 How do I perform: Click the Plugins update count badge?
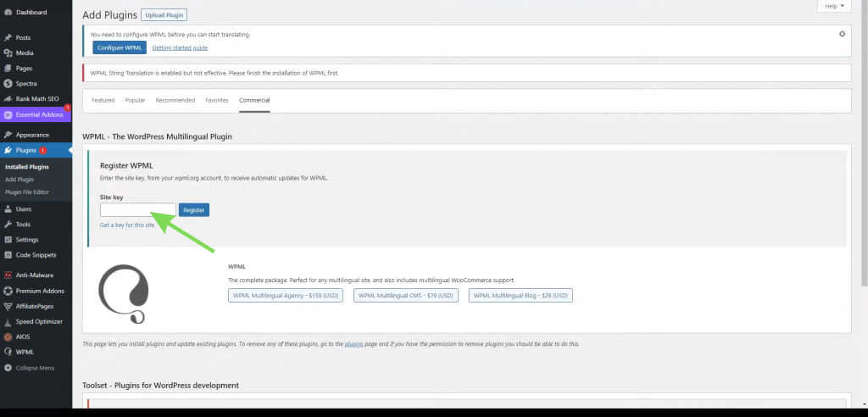(x=42, y=151)
